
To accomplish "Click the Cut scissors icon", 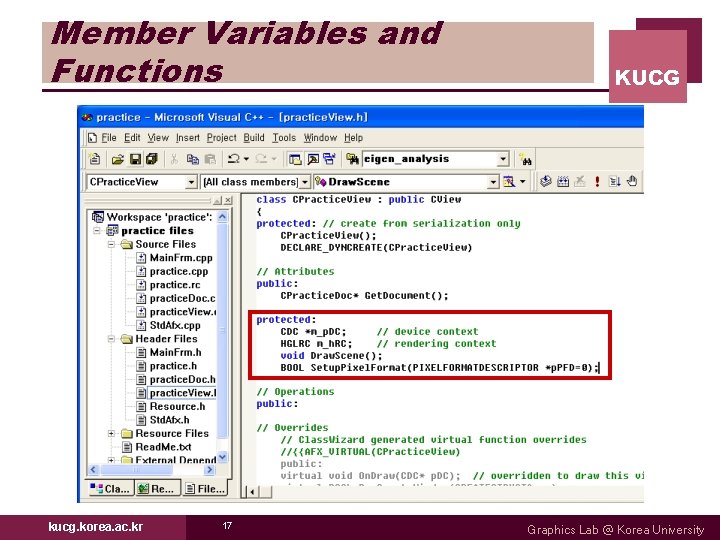I will (174, 159).
